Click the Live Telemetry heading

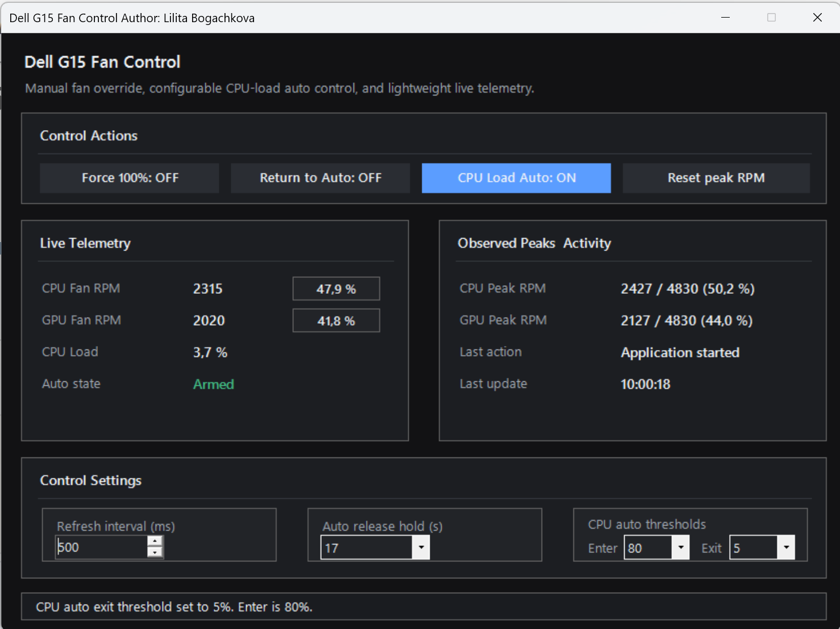[x=85, y=243]
